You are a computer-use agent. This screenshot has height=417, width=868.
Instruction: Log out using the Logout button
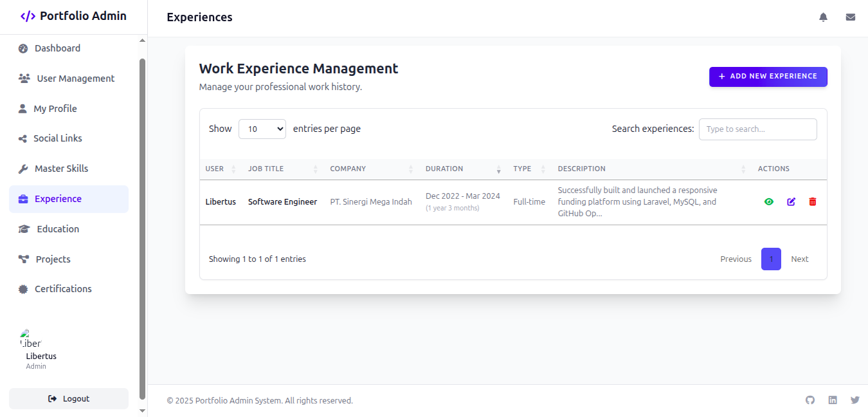tap(68, 398)
